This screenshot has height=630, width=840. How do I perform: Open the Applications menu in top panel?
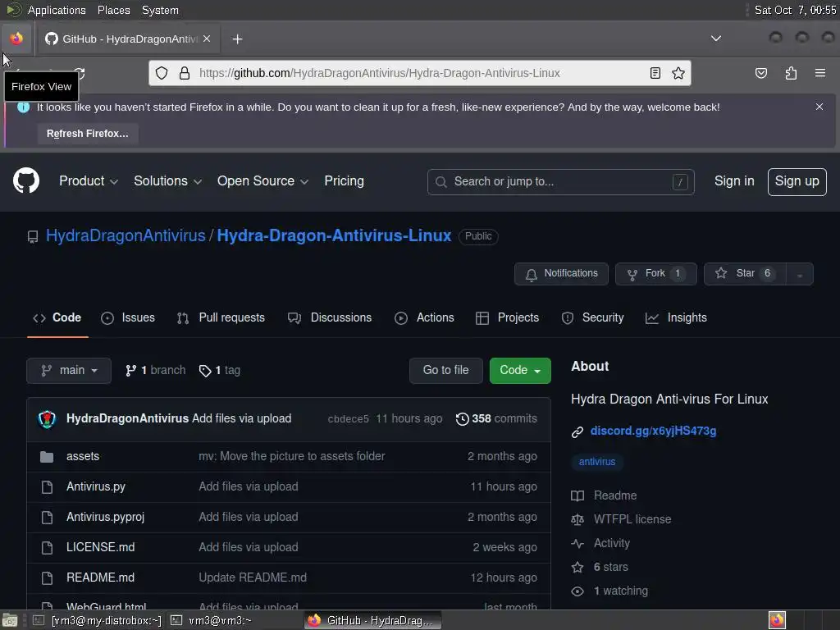(x=57, y=10)
